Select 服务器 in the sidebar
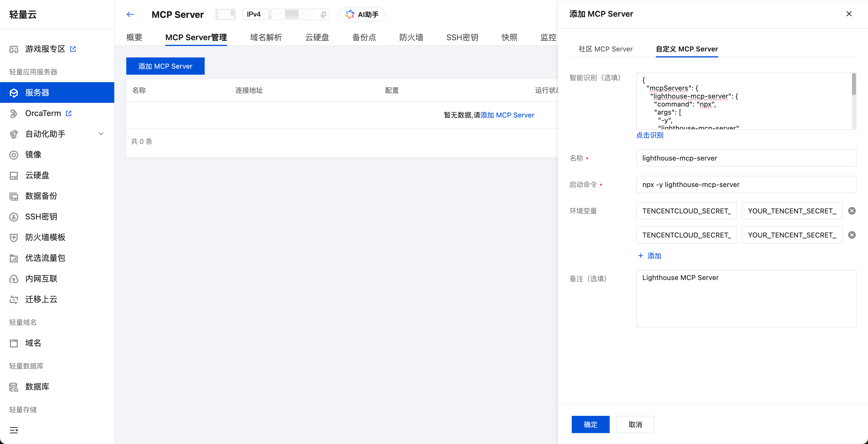 click(57, 92)
